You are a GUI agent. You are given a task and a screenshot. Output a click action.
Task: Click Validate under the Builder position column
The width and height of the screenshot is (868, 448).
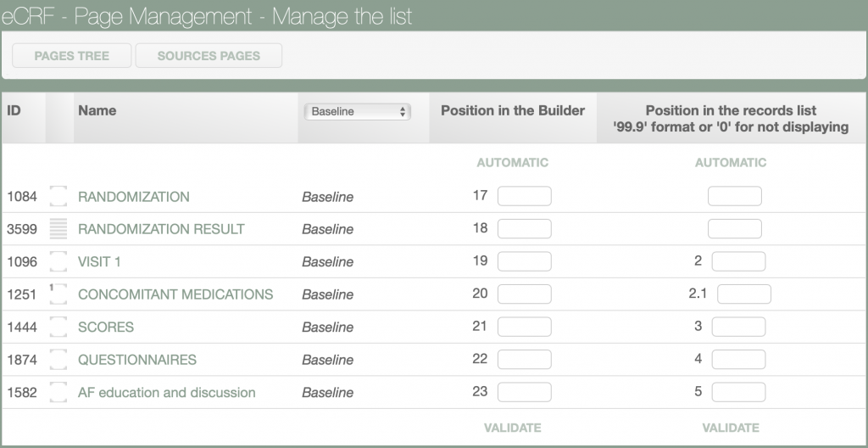tap(512, 428)
